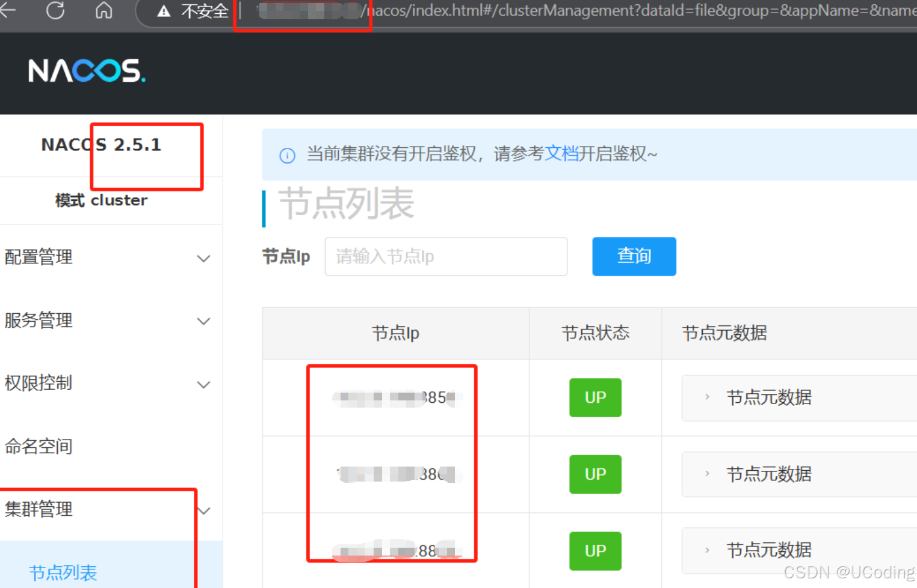This screenshot has height=588, width=917.
Task: Go to browser home icon
Action: (104, 10)
